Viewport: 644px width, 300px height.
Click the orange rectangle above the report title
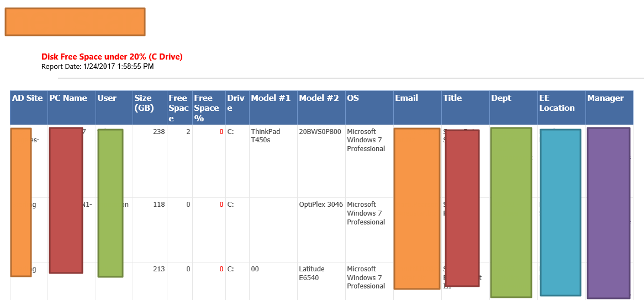pos(75,22)
